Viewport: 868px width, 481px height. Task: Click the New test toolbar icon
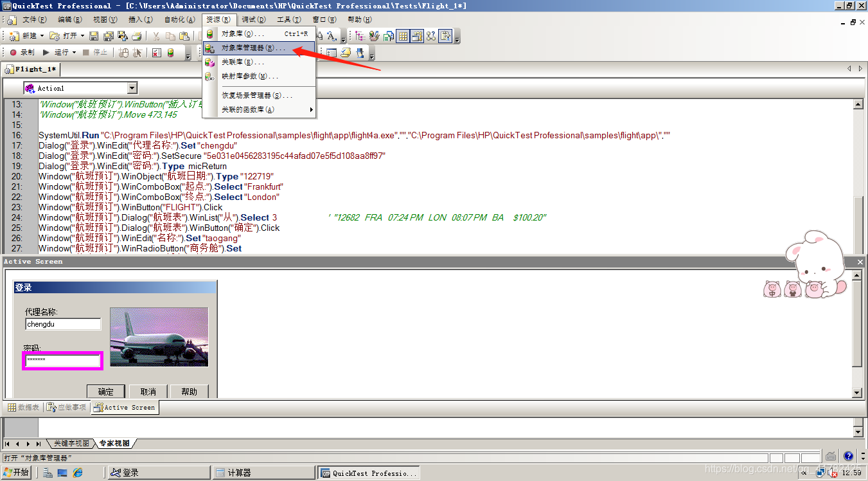click(15, 36)
